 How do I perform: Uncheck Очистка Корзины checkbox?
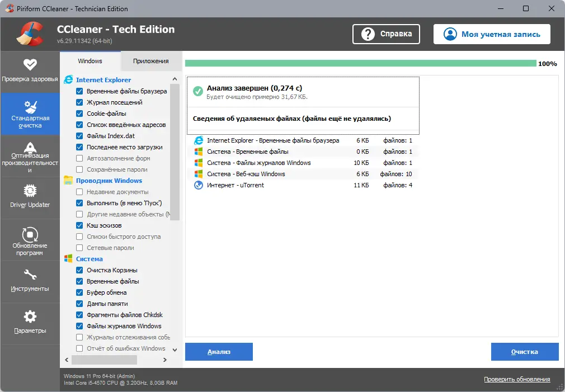[79, 270]
